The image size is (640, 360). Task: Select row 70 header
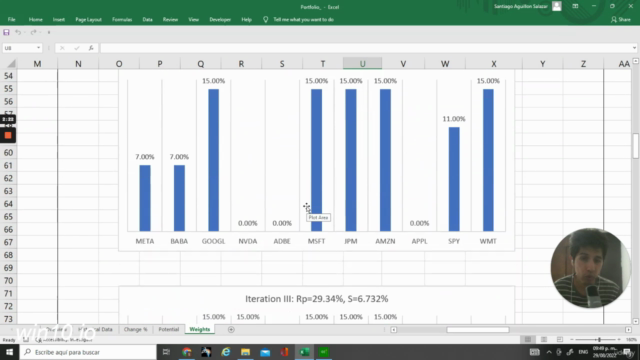(x=8, y=280)
